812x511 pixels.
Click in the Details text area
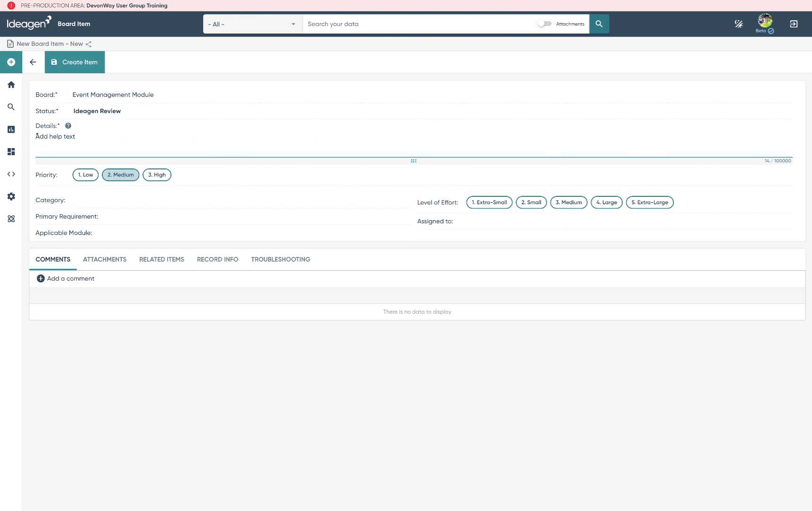click(414, 144)
